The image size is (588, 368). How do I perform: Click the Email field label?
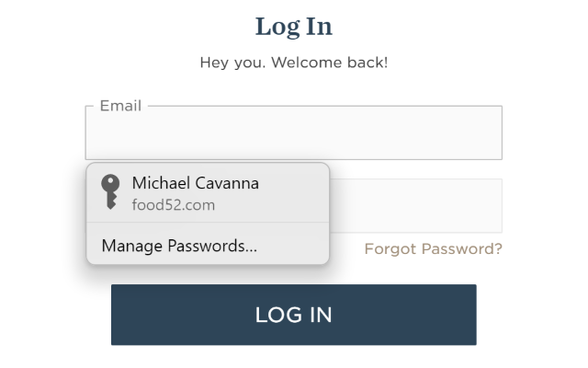[120, 106]
